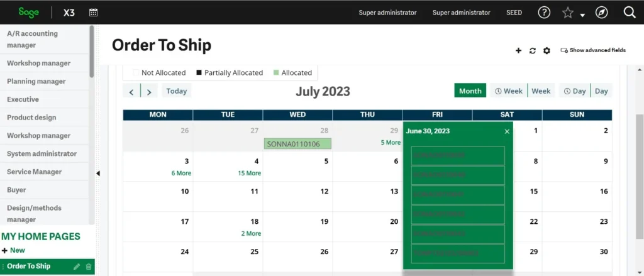
Task: Select the July 26 calendar cell
Action: coord(297,257)
